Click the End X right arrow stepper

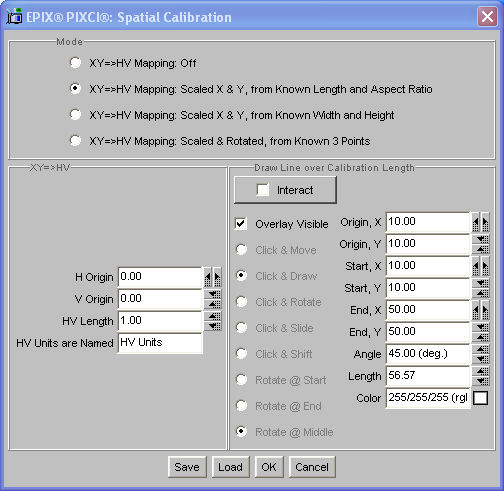(485, 310)
